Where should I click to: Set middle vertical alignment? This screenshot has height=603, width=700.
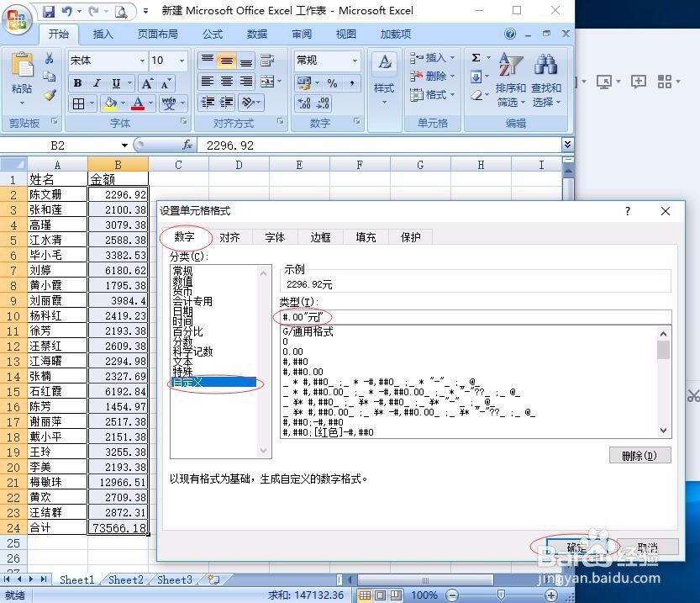227,61
